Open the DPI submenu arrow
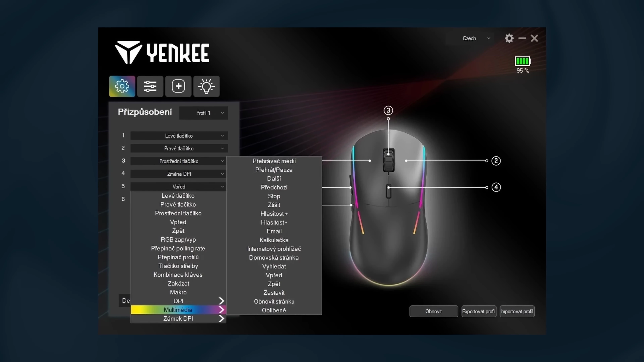This screenshot has width=644, height=362. pyautogui.click(x=221, y=301)
